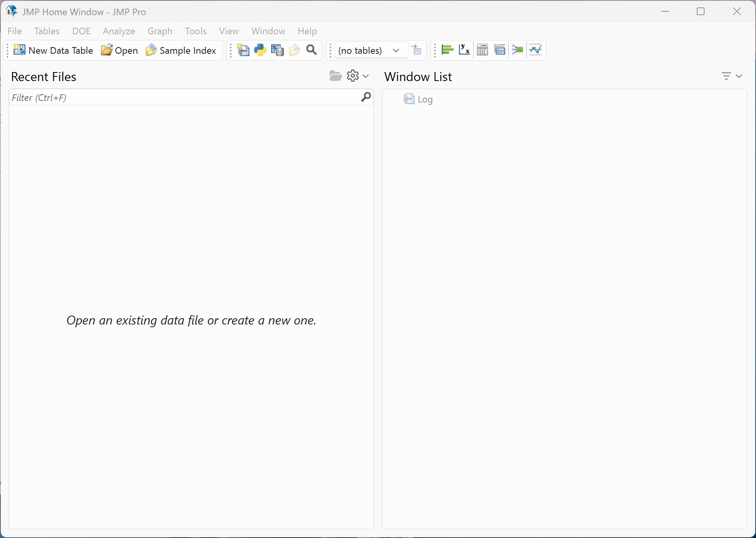Screen dimensions: 756x538
Task: Click the magnifying glass search icon
Action: [x=311, y=50]
